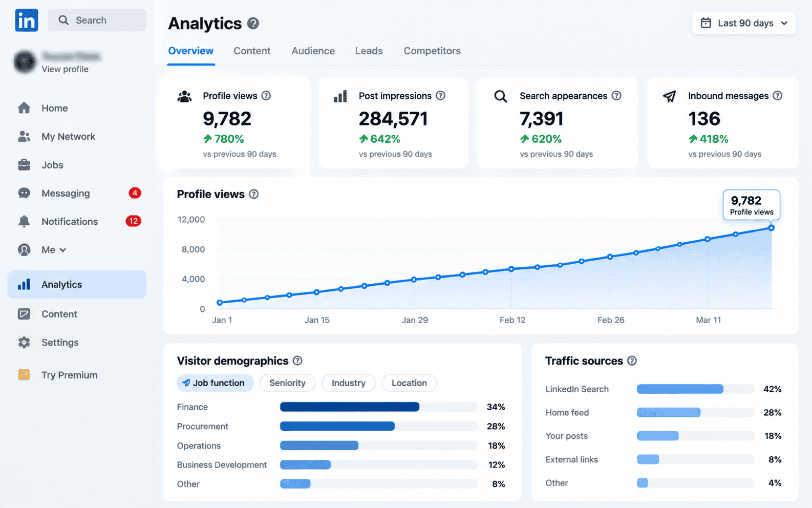Click the Notifications badge showing 12
Viewport: 812px width, 508px height.
click(134, 221)
